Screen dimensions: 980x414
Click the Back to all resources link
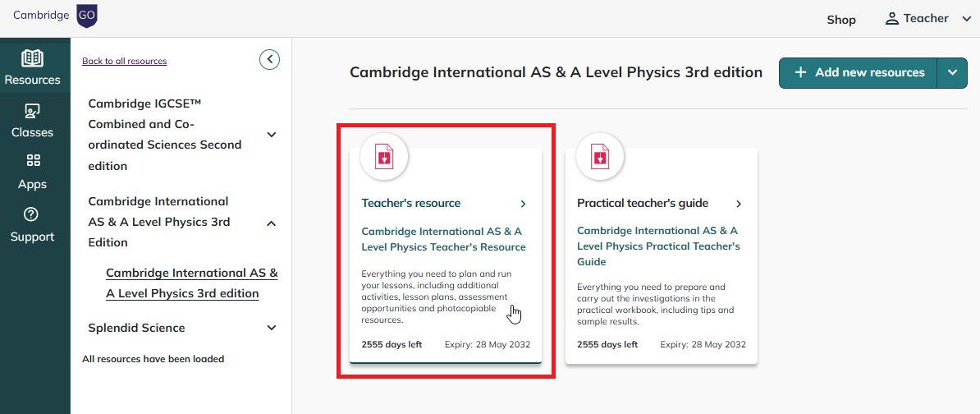125,61
